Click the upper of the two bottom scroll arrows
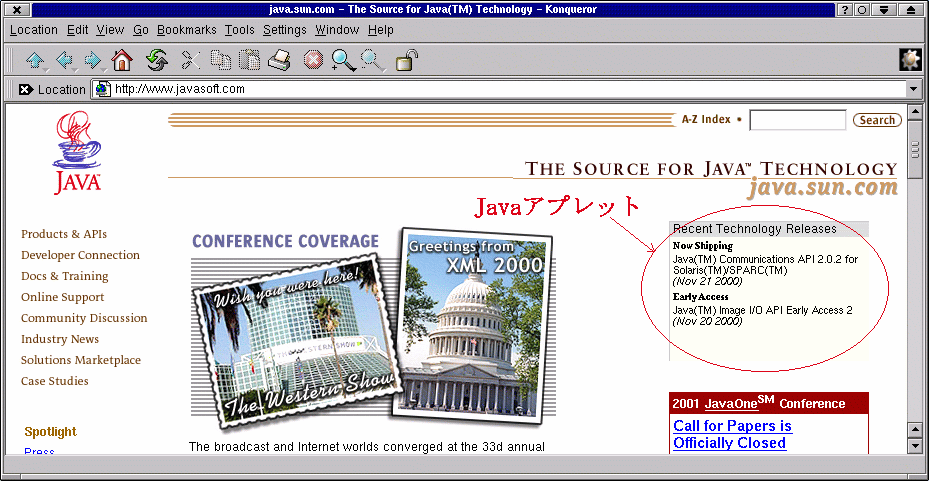 pyautogui.click(x=914, y=428)
